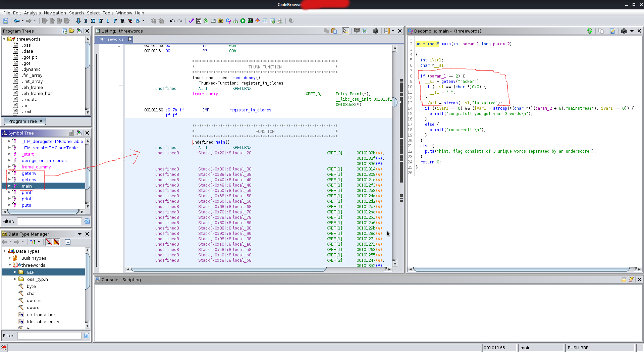Open the Tools menu
644x352 pixels.
(x=108, y=13)
